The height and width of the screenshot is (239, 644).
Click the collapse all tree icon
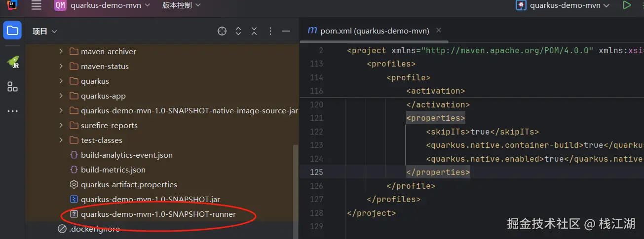pos(254,31)
